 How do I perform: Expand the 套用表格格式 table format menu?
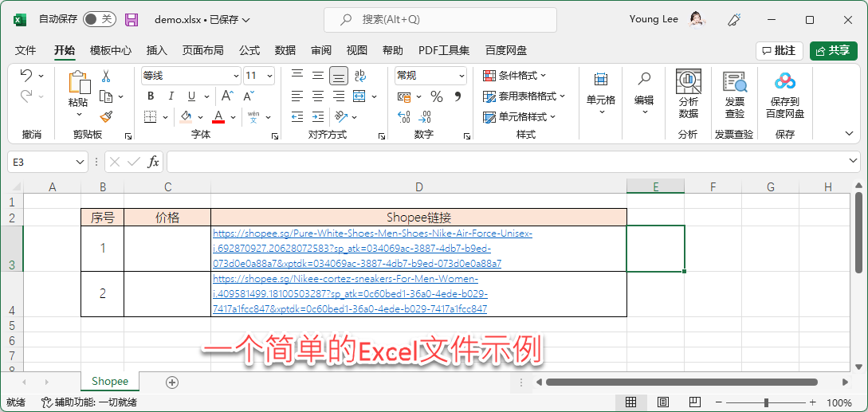click(x=524, y=96)
